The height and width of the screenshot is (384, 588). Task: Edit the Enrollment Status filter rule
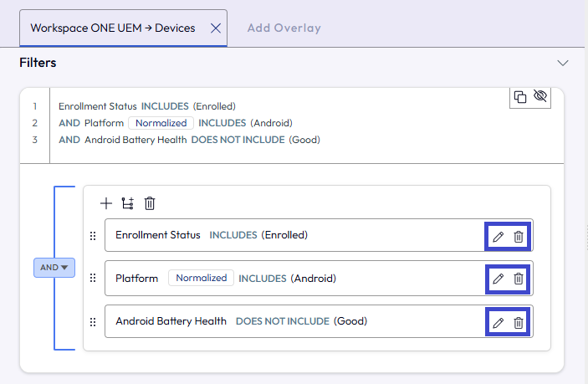[x=498, y=237]
